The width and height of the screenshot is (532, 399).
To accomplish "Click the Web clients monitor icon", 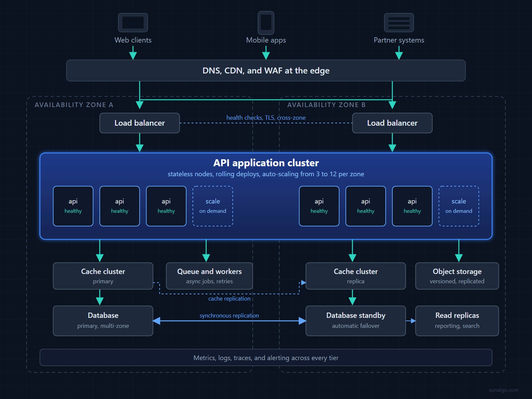I will (133, 23).
